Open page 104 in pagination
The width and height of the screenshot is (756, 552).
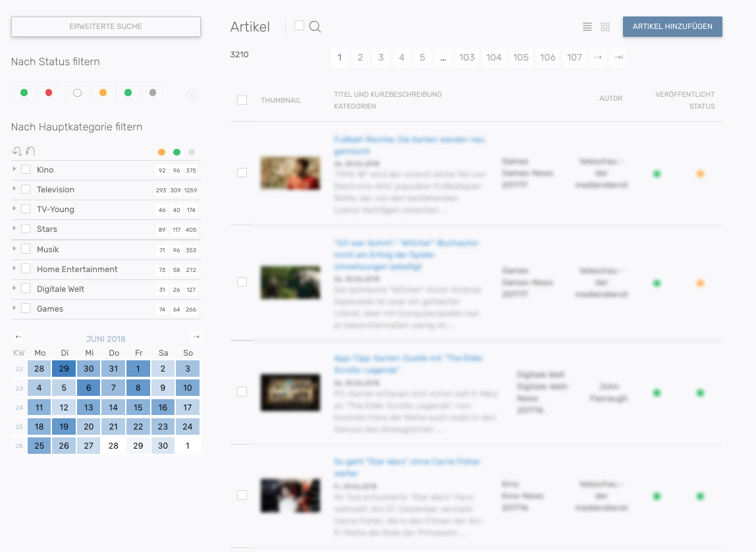tap(494, 58)
